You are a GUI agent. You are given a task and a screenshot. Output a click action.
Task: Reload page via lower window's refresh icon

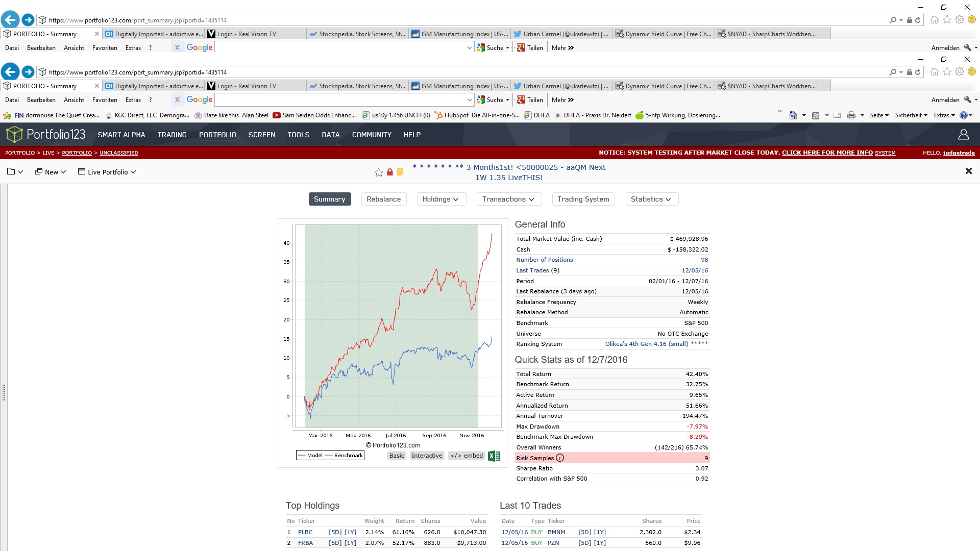pyautogui.click(x=918, y=72)
